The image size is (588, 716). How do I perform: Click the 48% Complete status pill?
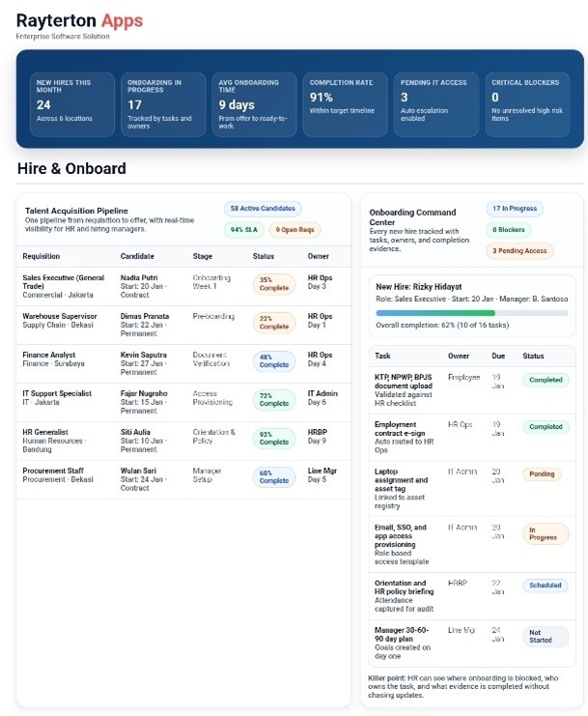click(x=274, y=361)
